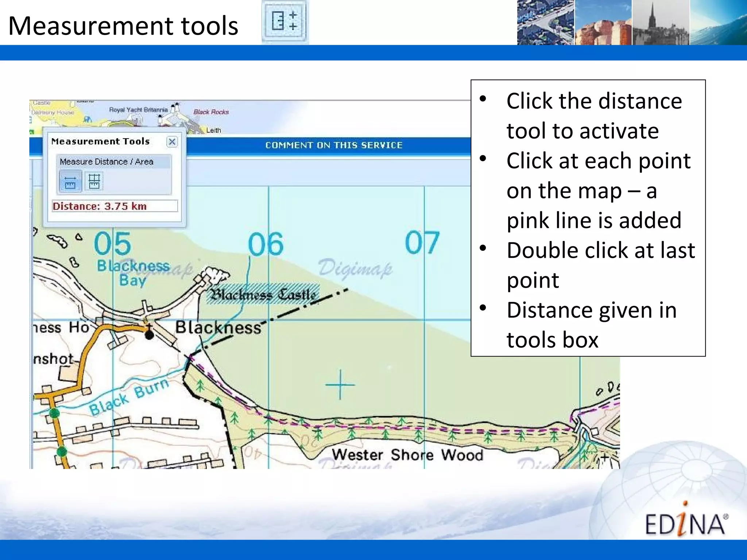Click the blue cross marker on map
The width and height of the screenshot is (747, 560).
point(340,384)
